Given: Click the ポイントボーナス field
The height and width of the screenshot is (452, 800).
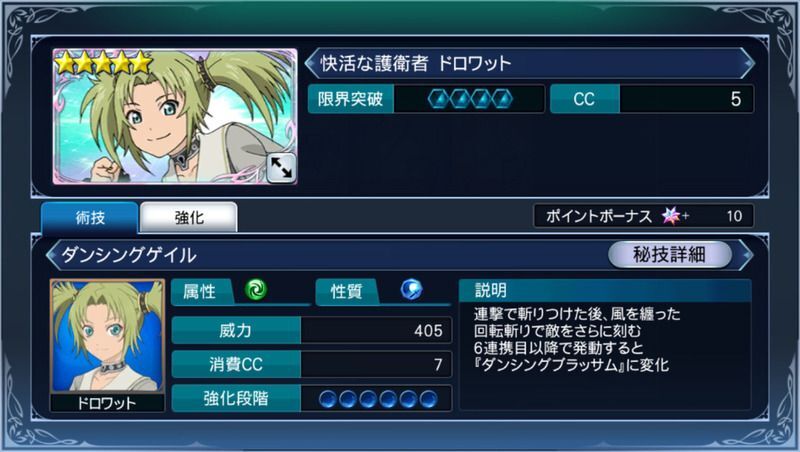Looking at the screenshot, I should tap(643, 216).
